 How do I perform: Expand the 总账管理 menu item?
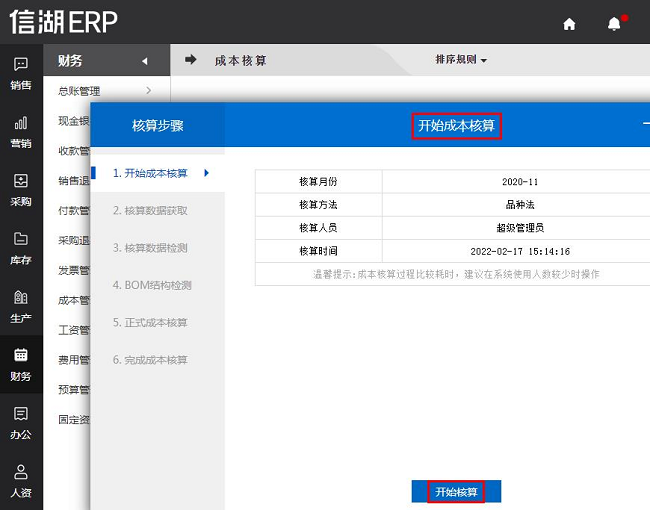click(x=105, y=91)
